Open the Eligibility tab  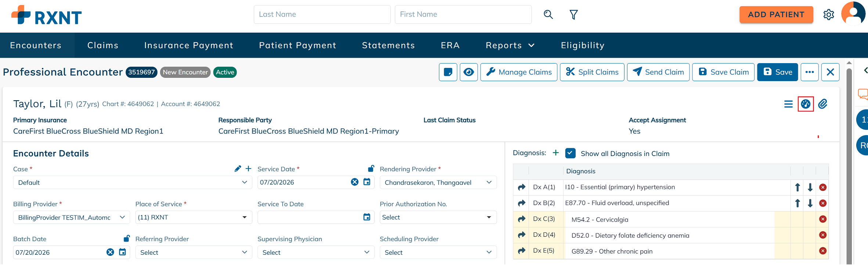583,45
